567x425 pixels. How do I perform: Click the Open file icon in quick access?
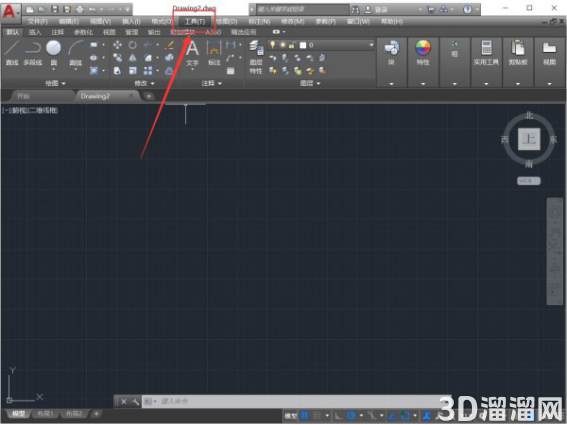point(42,9)
